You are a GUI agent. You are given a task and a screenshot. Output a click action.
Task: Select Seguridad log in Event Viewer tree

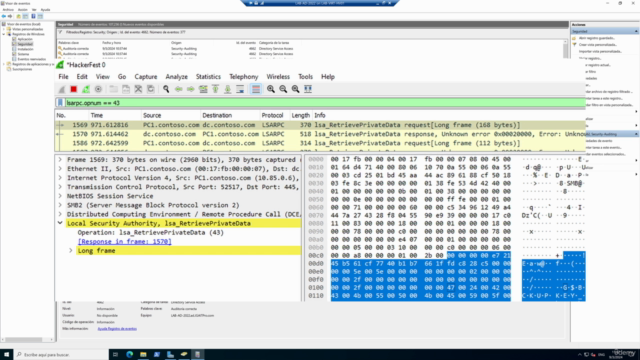pos(24,44)
